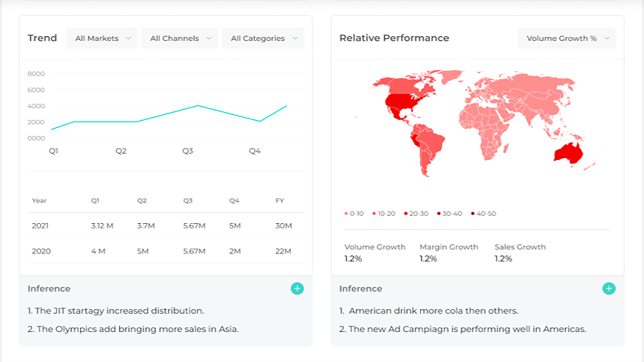Toggle the 20-30 legend entry
644x362 pixels.
[x=416, y=214]
